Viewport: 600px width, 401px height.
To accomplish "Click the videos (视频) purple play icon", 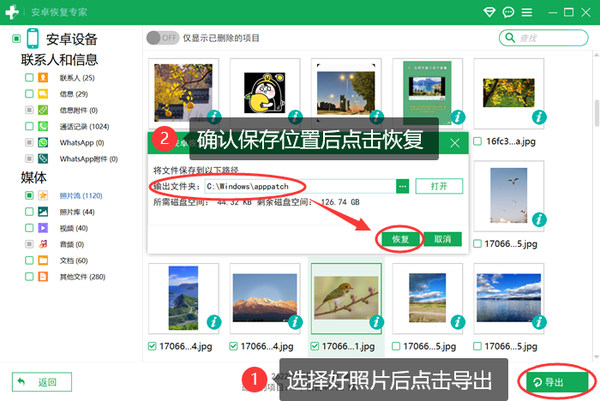I will coord(43,228).
